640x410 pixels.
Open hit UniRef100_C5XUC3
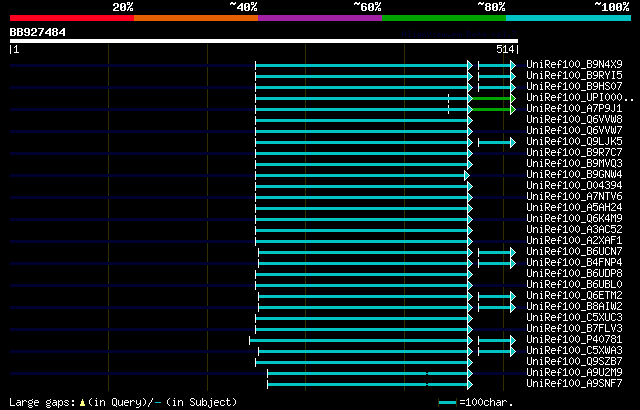574,318
